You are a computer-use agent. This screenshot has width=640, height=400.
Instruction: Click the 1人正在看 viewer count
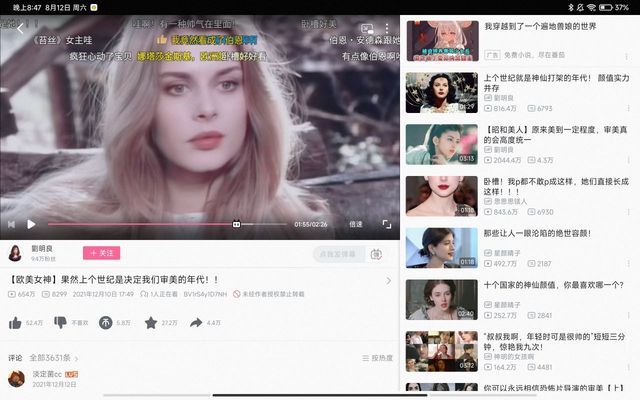coord(159,294)
